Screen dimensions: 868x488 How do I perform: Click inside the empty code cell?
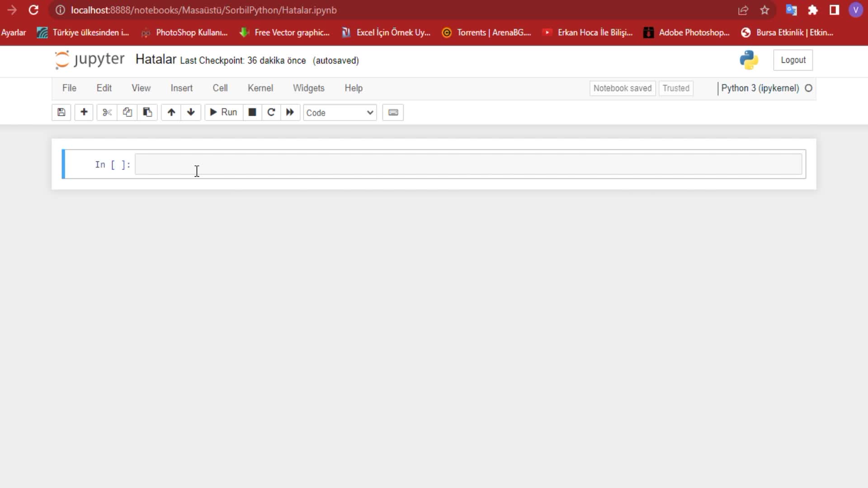tap(468, 164)
